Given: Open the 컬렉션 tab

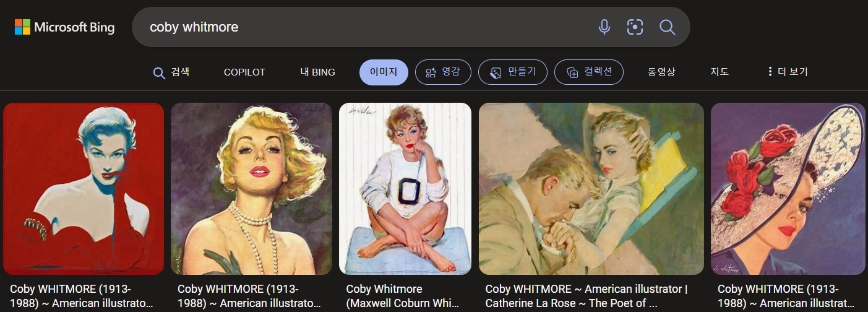Looking at the screenshot, I should [x=589, y=72].
